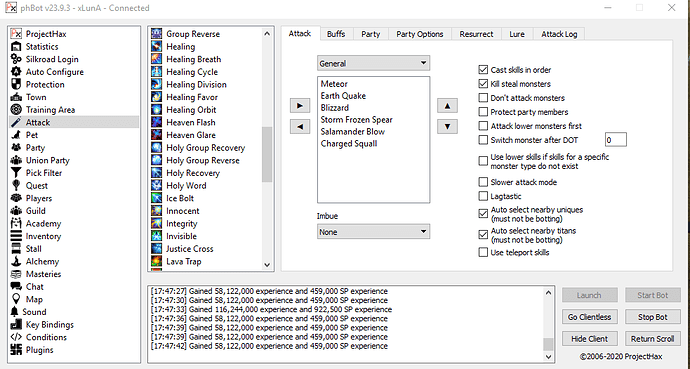
Task: Open the General monster type dropdown
Action: coord(373,63)
